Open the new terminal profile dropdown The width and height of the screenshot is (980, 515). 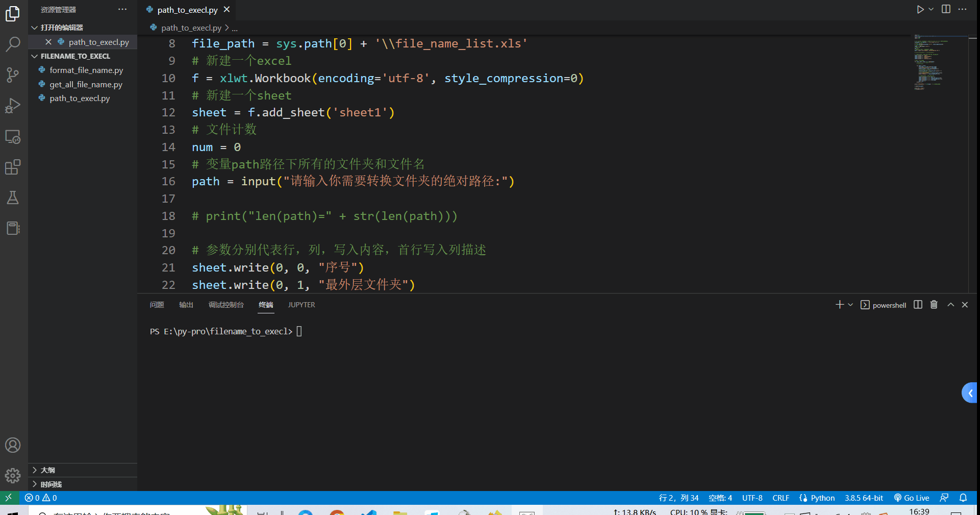click(x=850, y=305)
